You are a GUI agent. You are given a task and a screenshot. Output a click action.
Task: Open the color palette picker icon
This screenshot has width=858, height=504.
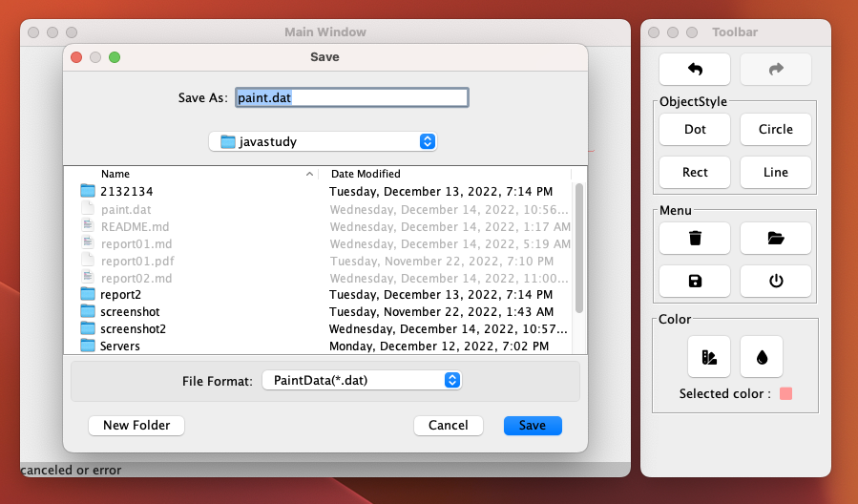click(x=708, y=357)
